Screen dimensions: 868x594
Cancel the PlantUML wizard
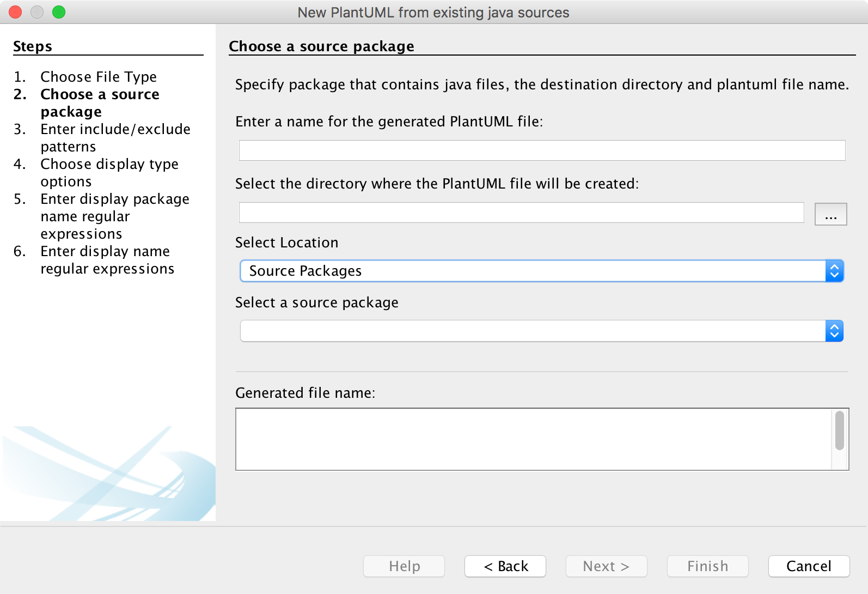809,566
